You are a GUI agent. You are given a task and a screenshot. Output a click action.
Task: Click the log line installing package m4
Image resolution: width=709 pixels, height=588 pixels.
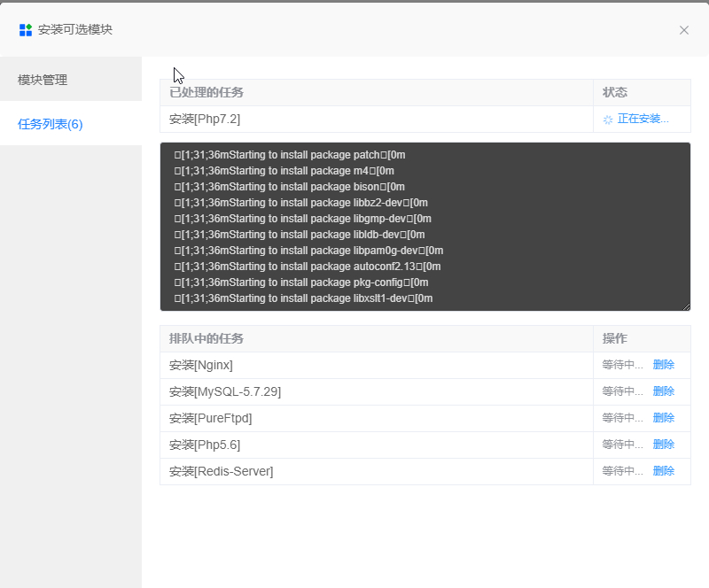coord(284,171)
